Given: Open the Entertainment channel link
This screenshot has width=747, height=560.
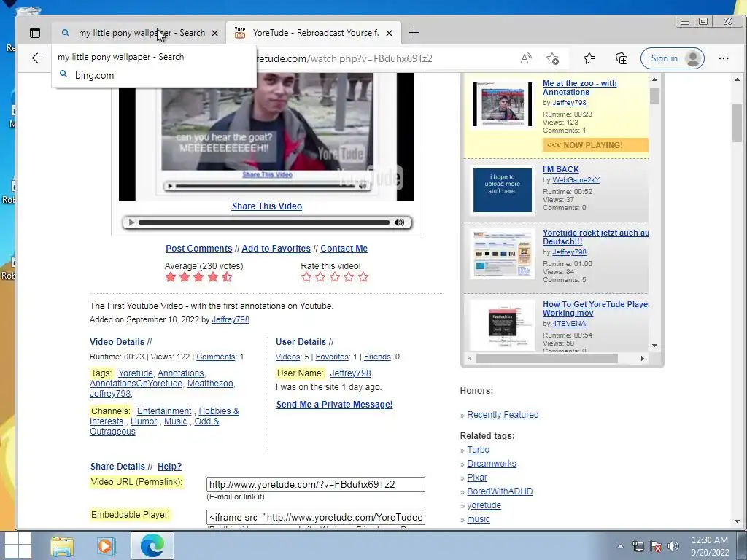Looking at the screenshot, I should point(164,411).
